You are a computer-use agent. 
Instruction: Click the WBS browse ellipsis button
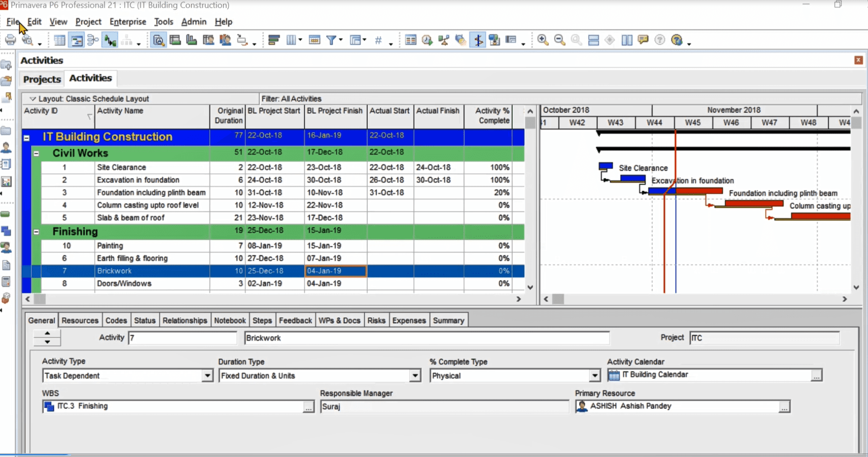tap(308, 407)
